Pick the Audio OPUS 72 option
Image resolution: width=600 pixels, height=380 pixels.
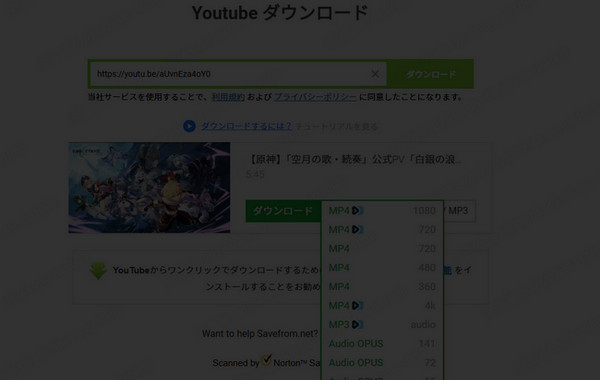point(382,362)
